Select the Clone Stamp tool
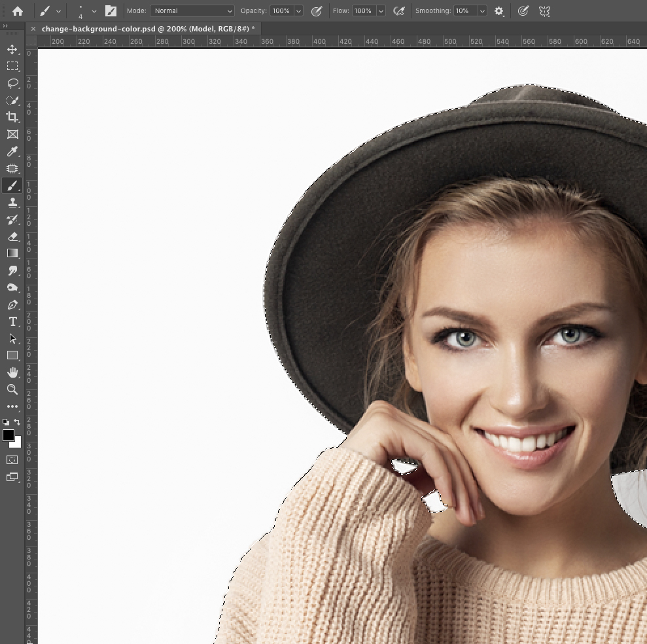The width and height of the screenshot is (647, 644). tap(12, 202)
